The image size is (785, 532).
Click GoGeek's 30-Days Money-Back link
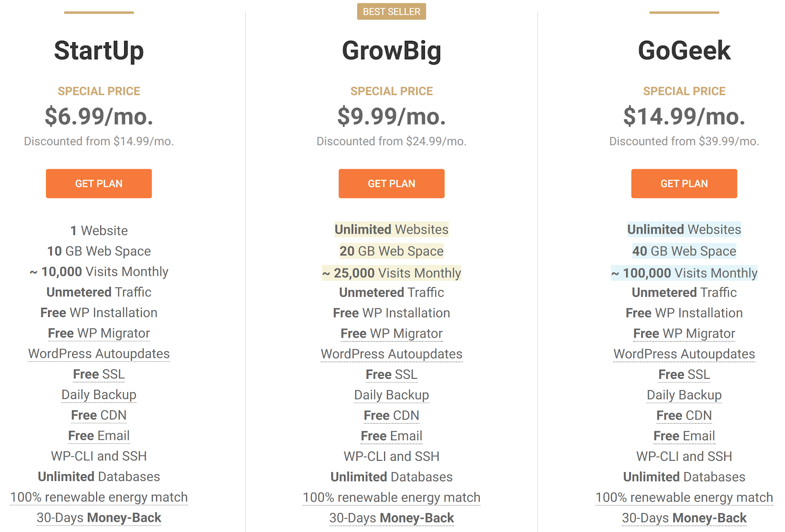[x=684, y=518]
